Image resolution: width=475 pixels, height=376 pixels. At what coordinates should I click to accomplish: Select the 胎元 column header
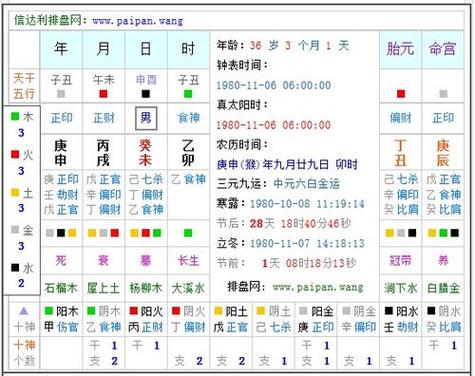(400, 49)
